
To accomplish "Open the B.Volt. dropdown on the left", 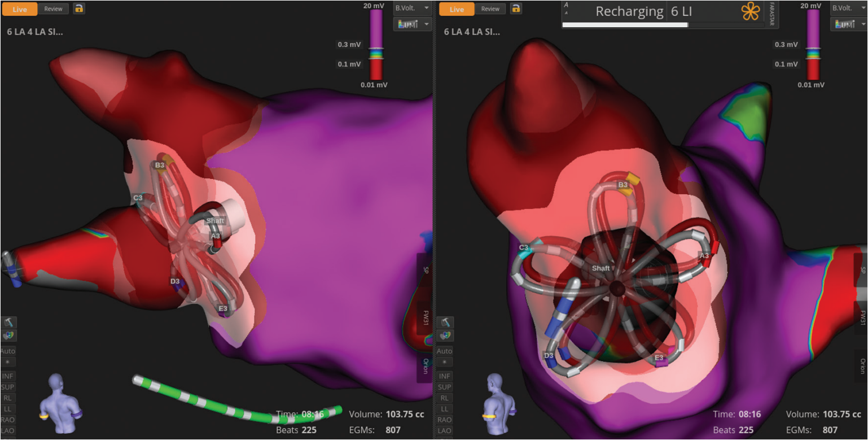I will pos(411,8).
